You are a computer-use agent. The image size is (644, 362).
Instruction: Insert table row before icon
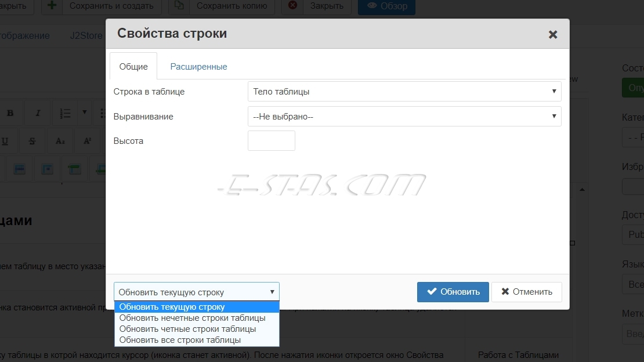click(74, 169)
